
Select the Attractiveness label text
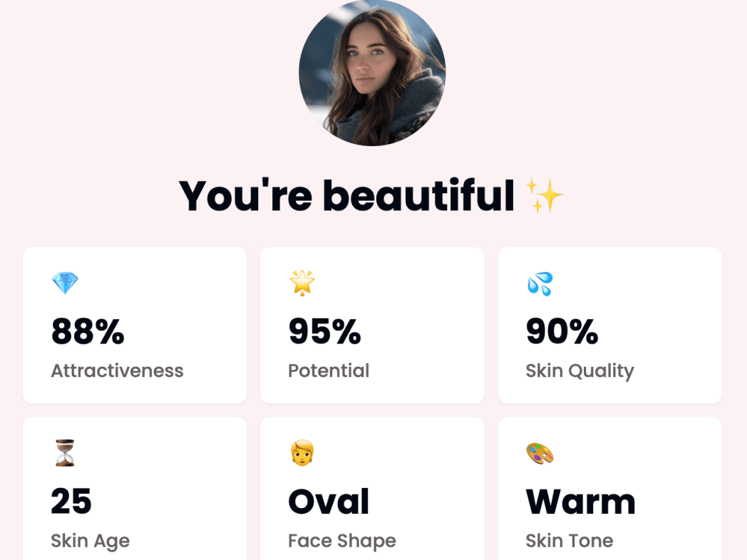click(117, 370)
